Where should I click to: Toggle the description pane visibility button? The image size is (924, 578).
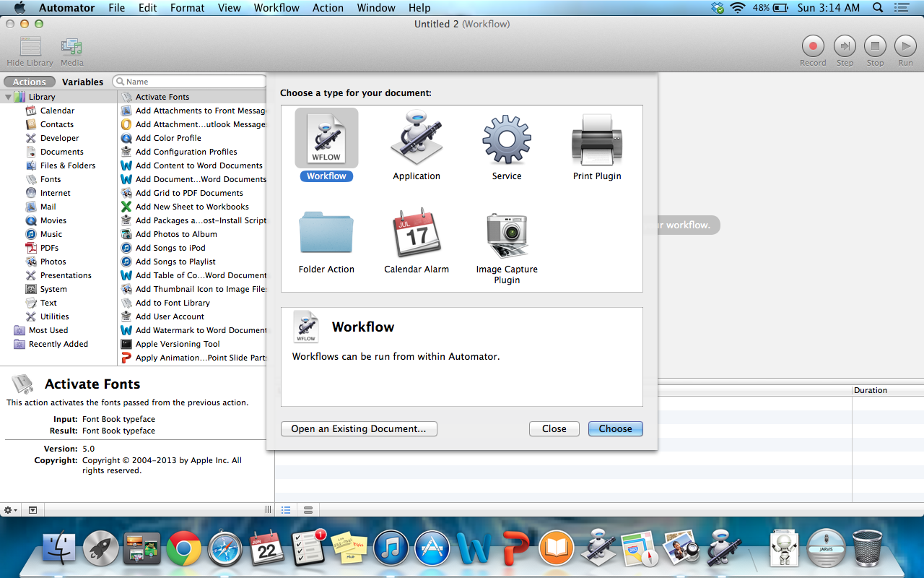32,510
